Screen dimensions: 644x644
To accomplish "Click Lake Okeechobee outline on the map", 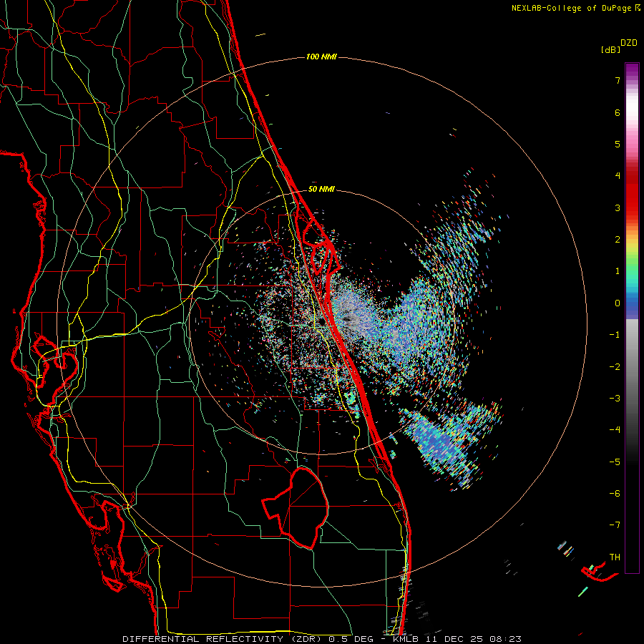I will tap(295, 507).
